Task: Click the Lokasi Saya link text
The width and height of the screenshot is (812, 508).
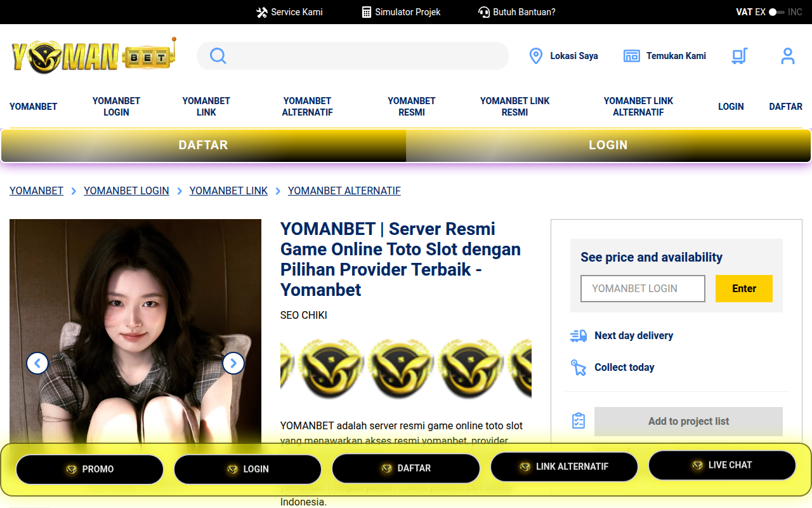Action: pos(574,56)
